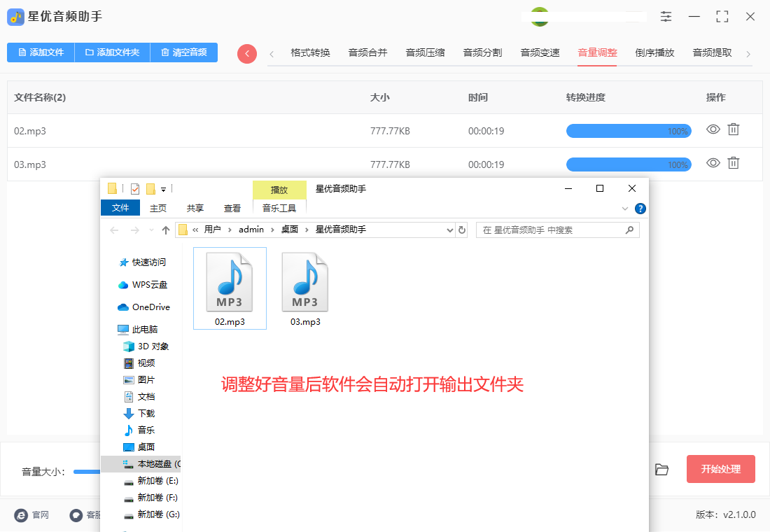770x532 pixels.
Task: Click the Explorer forward arrow
Action: click(x=135, y=230)
